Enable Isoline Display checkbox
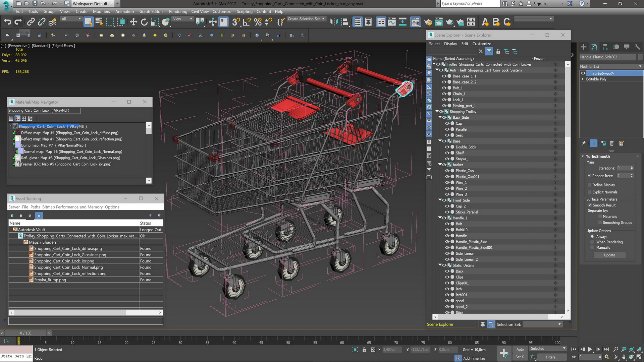Viewport: 644px width, 362px height. [590, 185]
